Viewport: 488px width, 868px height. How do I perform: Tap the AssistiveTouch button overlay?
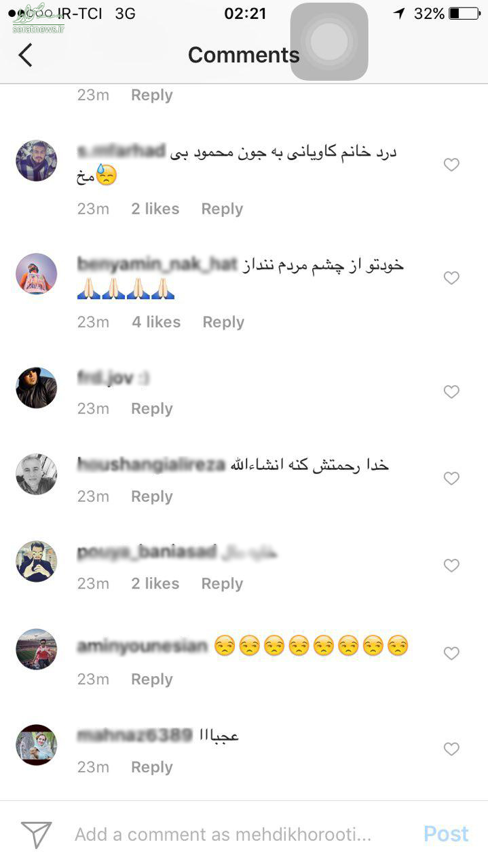click(x=329, y=42)
